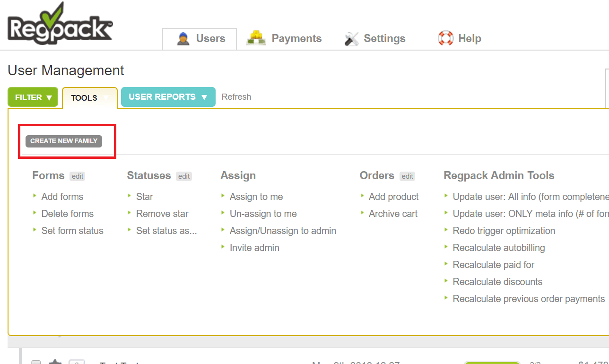Open the USER REPORTS dropdown
The width and height of the screenshot is (609, 364).
pos(168,97)
